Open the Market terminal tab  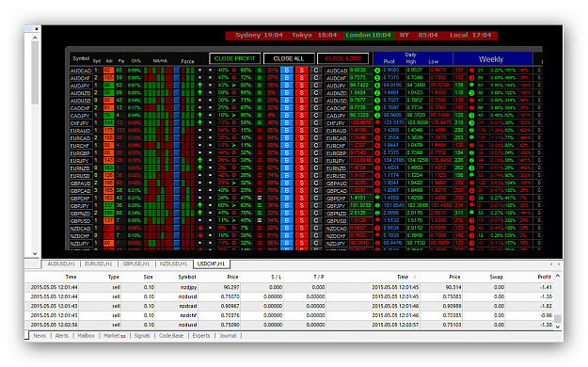pos(114,336)
